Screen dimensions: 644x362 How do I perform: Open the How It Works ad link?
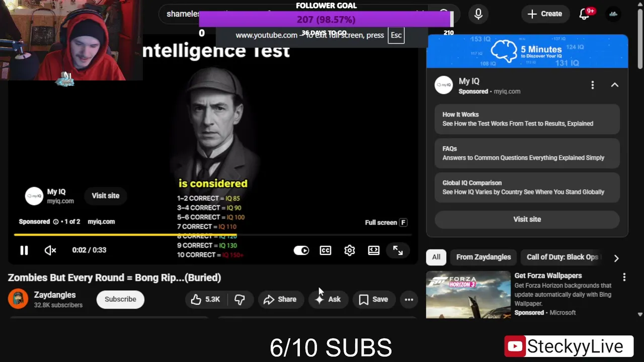[527, 119]
